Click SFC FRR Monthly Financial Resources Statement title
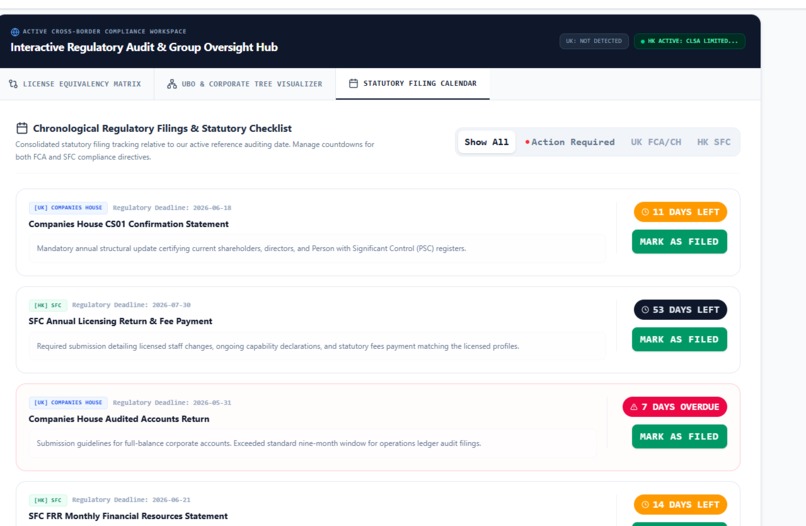This screenshot has width=806, height=526. click(x=128, y=516)
